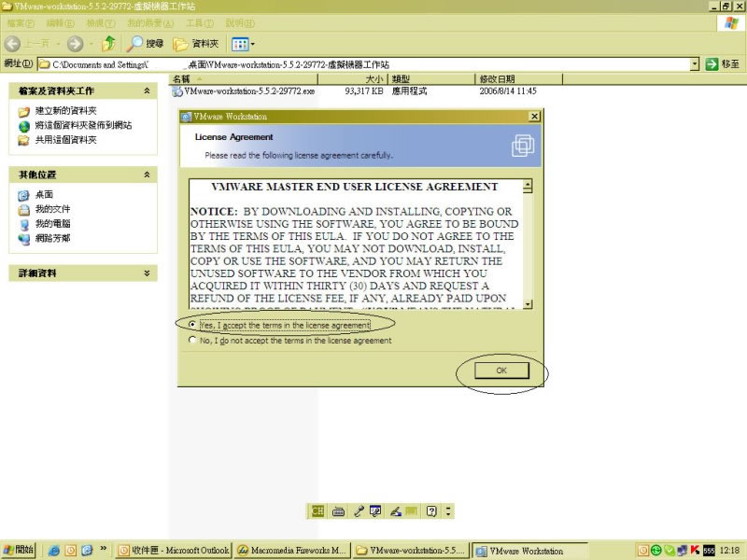
Task: Toggle the Folders (資料夾) pane button
Action: [x=196, y=44]
